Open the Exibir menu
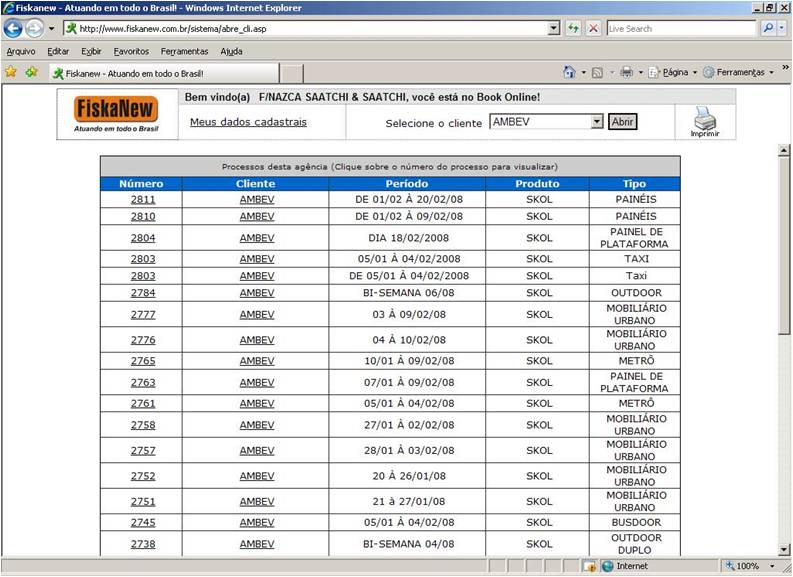 tap(91, 52)
